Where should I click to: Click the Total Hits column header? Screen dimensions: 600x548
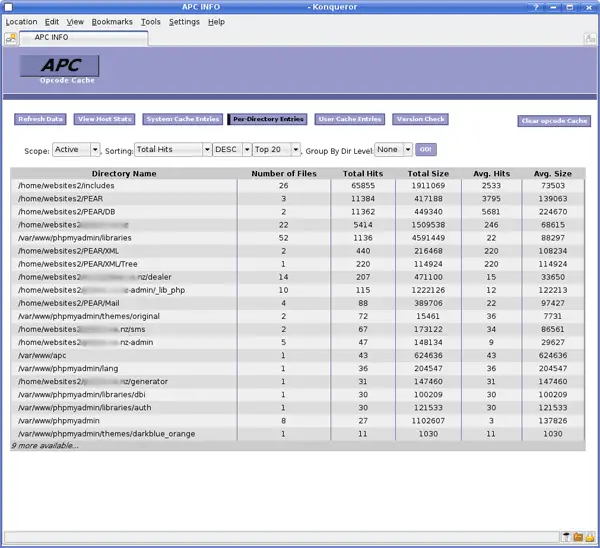point(363,173)
